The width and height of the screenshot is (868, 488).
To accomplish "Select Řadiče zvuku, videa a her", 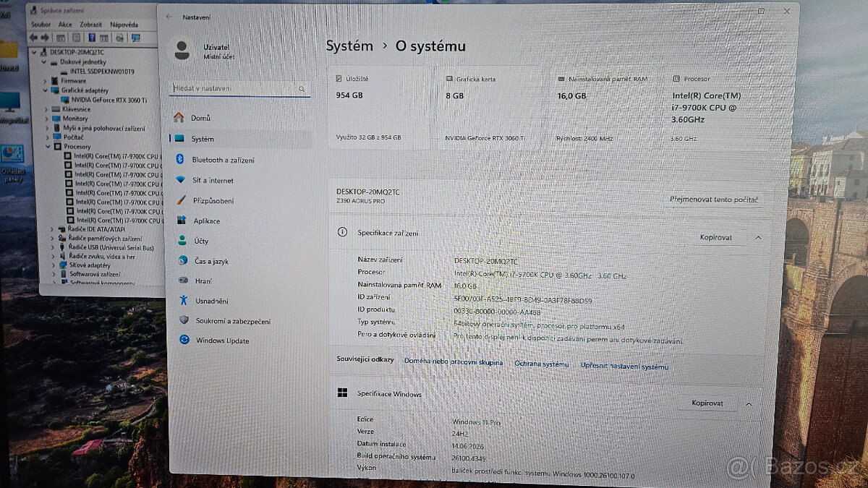I will click(x=102, y=257).
